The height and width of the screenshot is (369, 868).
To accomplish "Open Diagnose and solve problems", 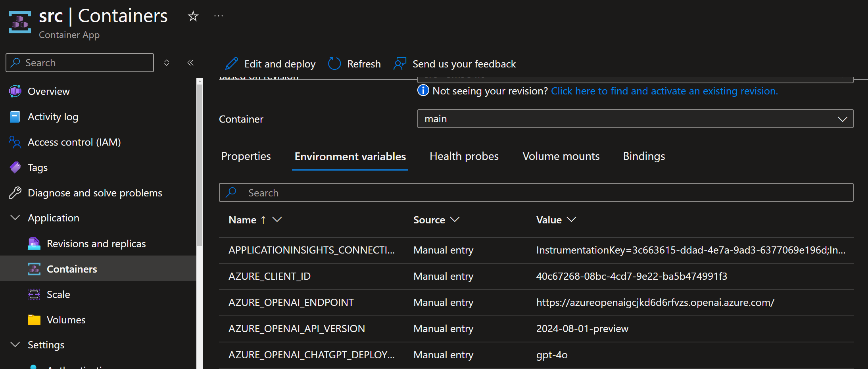I will 95,193.
